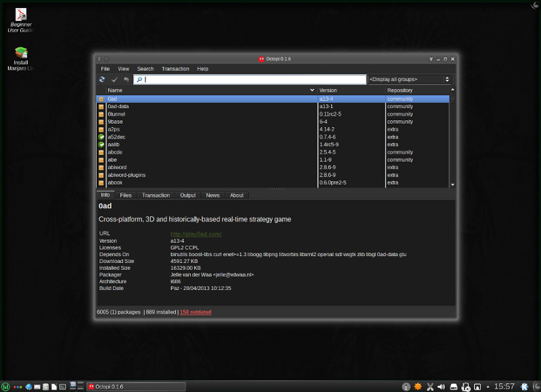Viewport: 541px width, 392px height.
Task: Click the package list scrollbar down arrow
Action: click(x=452, y=185)
